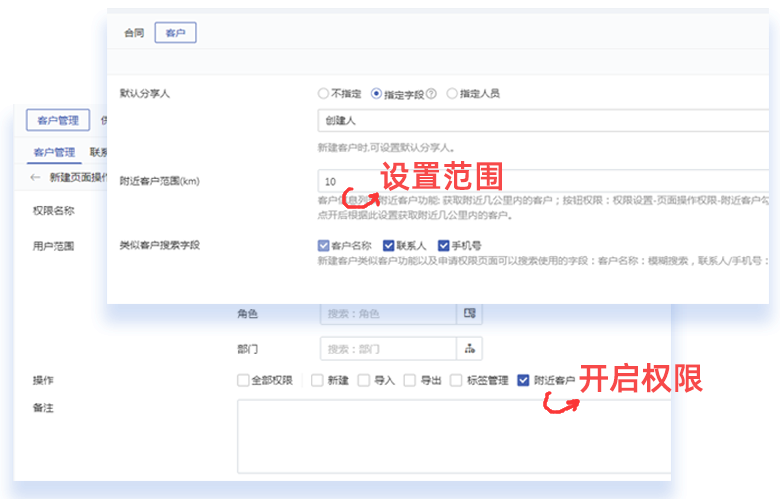This screenshot has height=499, width=780.
Task: Click the 用户范围 label in back window
Action: click(54, 246)
